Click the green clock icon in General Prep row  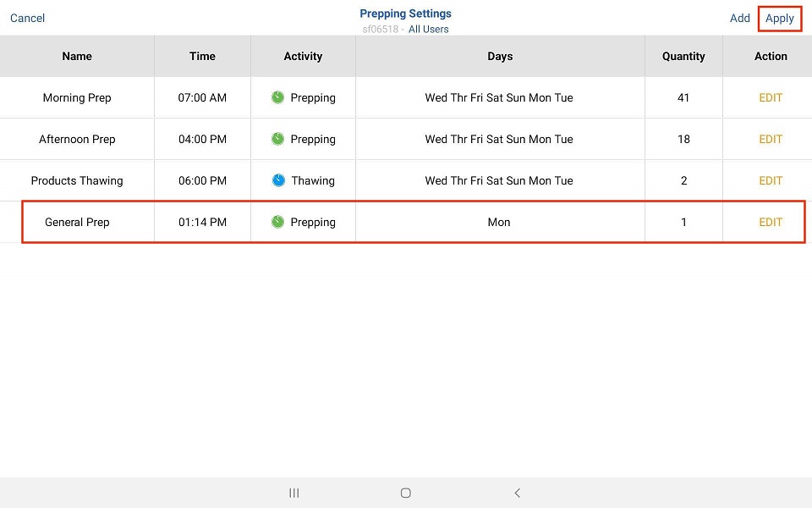[x=277, y=222]
